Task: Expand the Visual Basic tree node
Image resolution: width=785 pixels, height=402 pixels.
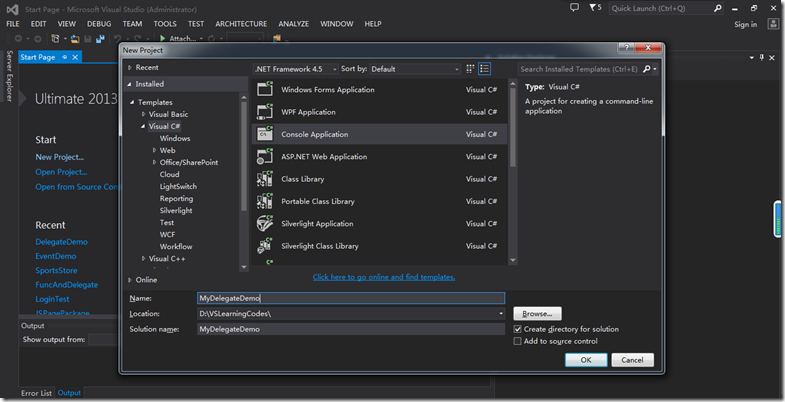Action: pyautogui.click(x=144, y=114)
